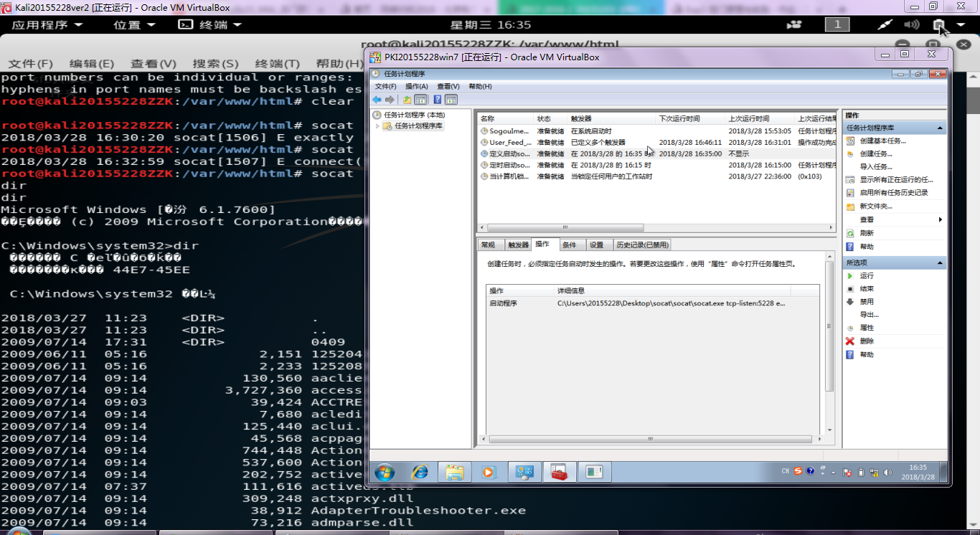Open Internet Explorer from Windows taskbar
This screenshot has height=535, width=980.
[x=420, y=472]
